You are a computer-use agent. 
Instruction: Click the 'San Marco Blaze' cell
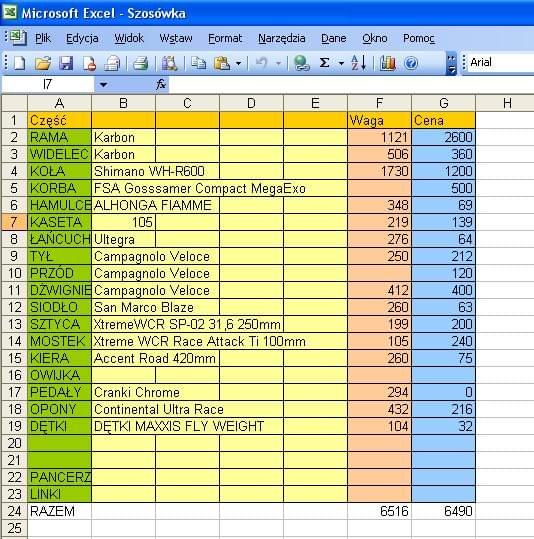(155, 307)
